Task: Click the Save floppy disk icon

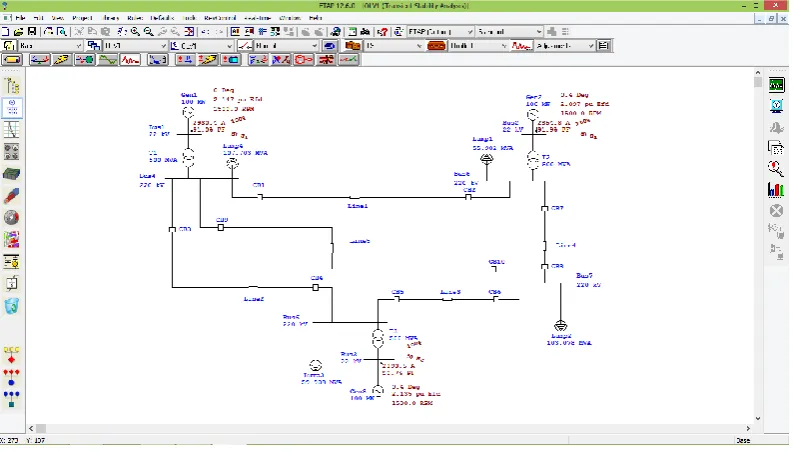Action: coord(32,32)
